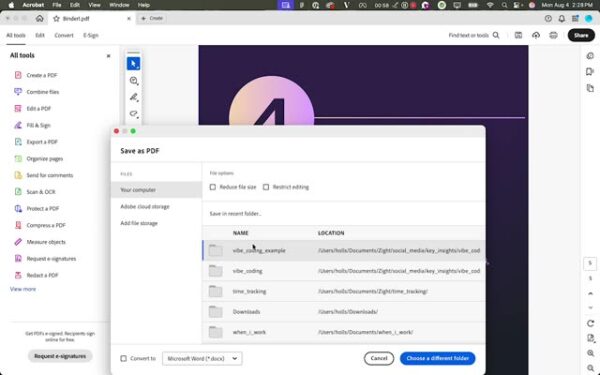Select the freehand draw lasso tool
600x375 pixels.
[x=134, y=114]
